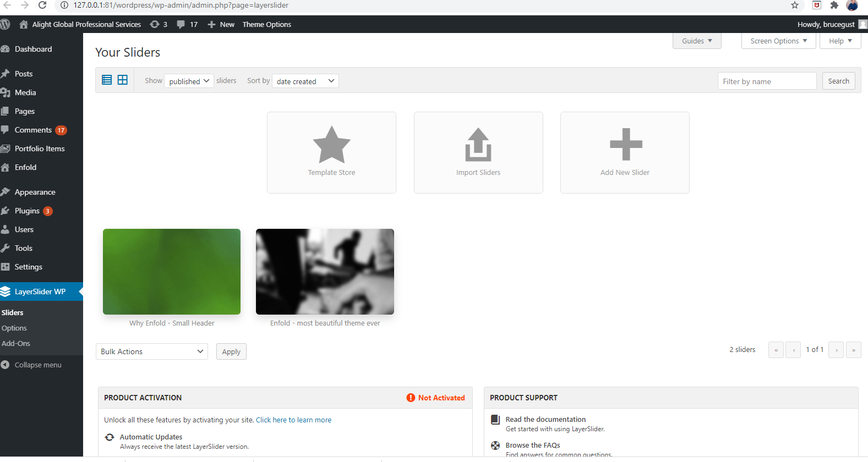This screenshot has width=868, height=462.
Task: Click the Search button
Action: pos(839,81)
